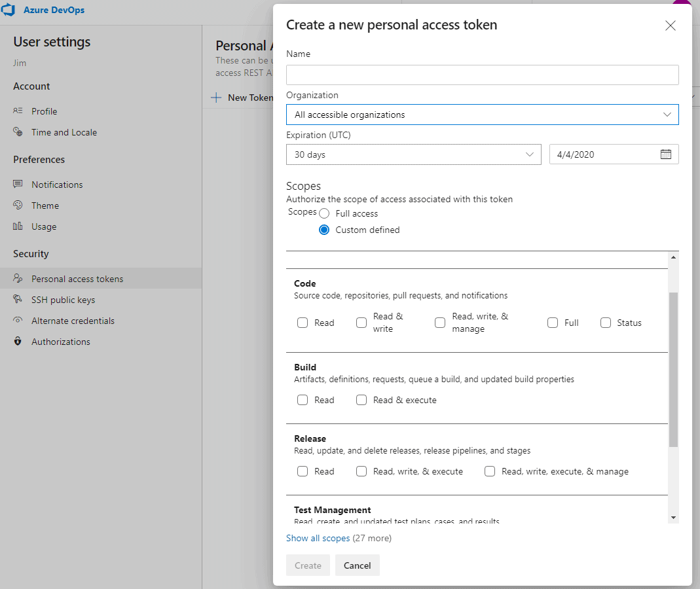Image resolution: width=700 pixels, height=589 pixels.
Task: Close the create token dialog
Action: click(x=670, y=26)
